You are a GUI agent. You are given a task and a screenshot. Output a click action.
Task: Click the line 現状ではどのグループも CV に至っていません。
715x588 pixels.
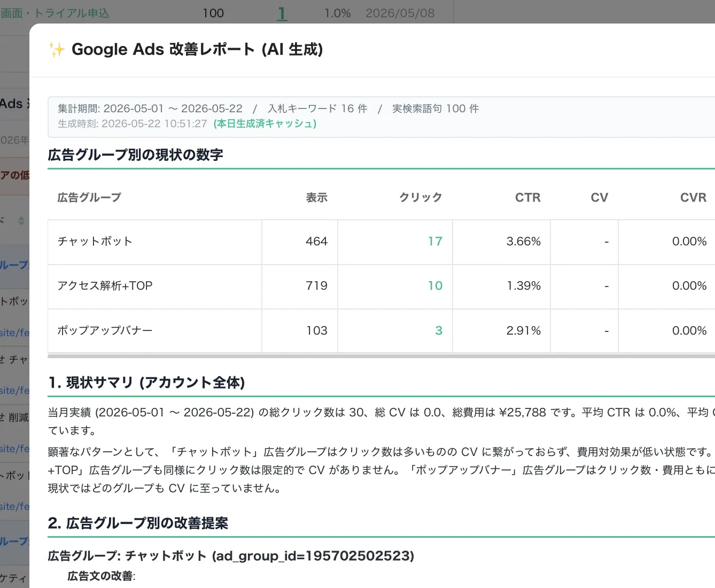165,489
